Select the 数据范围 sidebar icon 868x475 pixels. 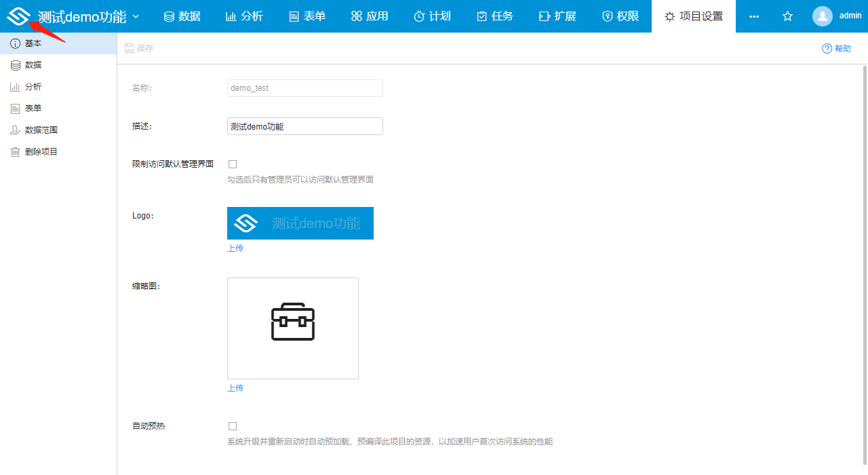click(x=15, y=130)
